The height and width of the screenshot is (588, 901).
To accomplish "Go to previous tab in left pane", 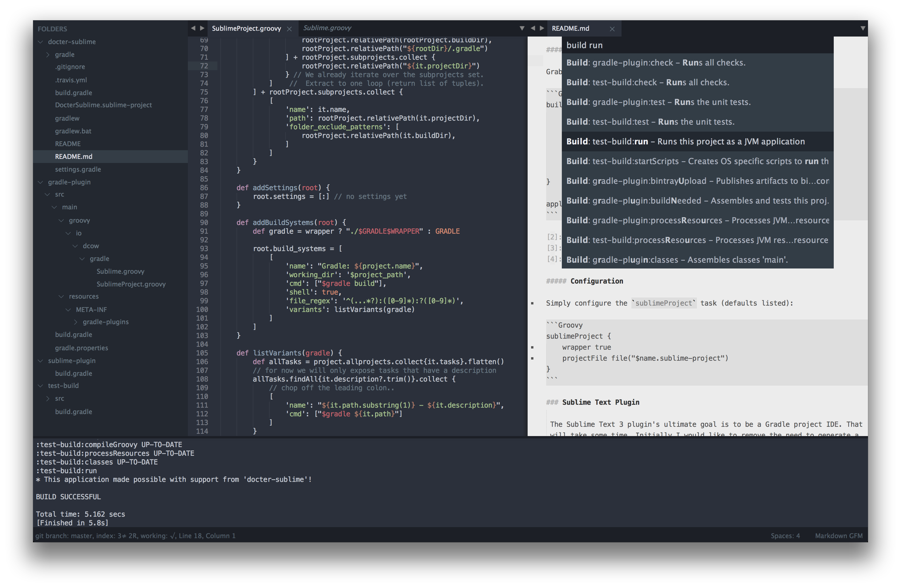I will [193, 28].
